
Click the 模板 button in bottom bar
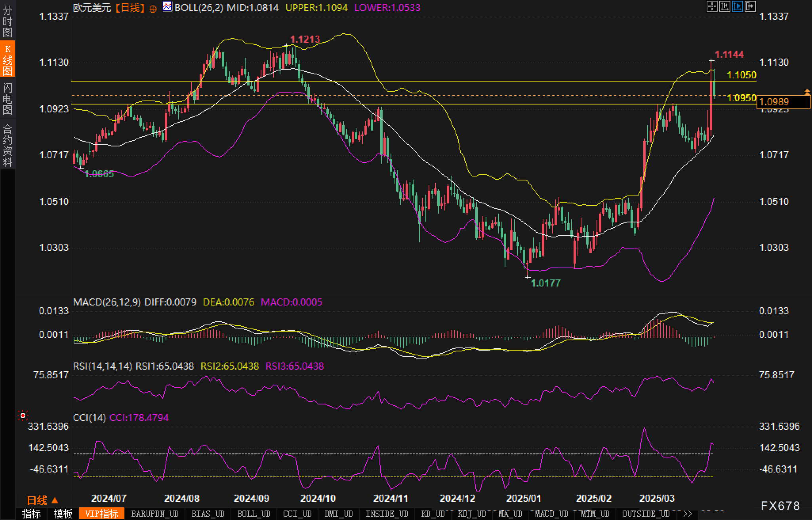[63, 514]
